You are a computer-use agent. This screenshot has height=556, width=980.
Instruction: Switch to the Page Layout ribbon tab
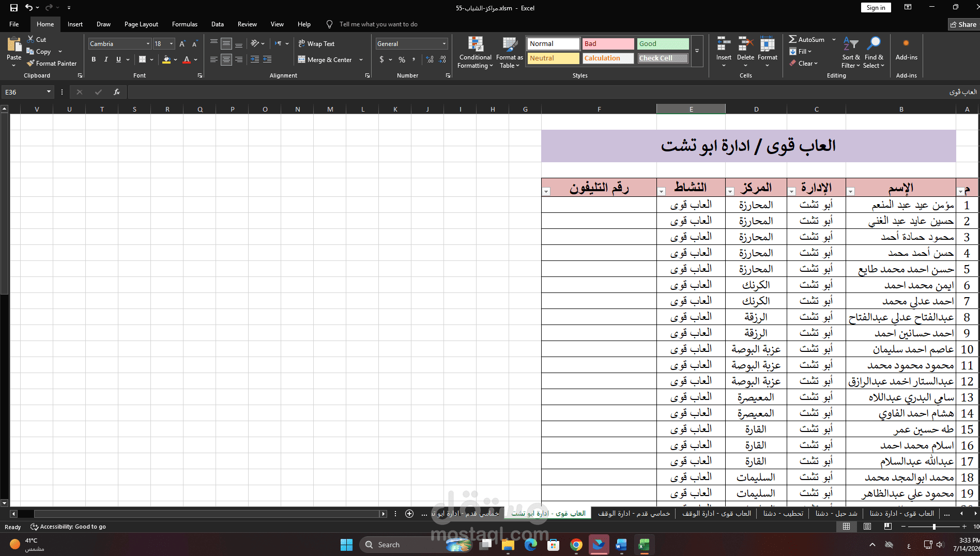[141, 24]
